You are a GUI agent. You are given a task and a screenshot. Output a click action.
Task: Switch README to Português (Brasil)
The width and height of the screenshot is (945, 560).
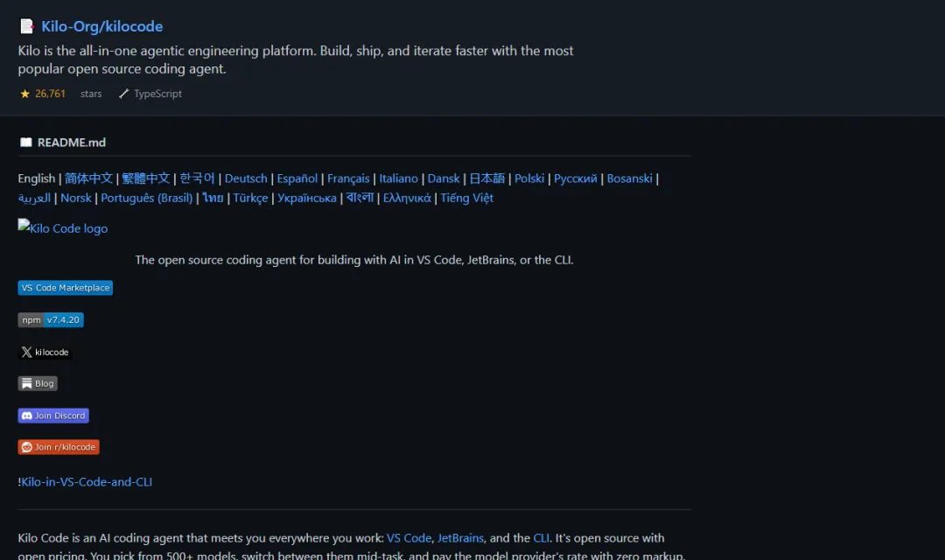[x=146, y=198]
